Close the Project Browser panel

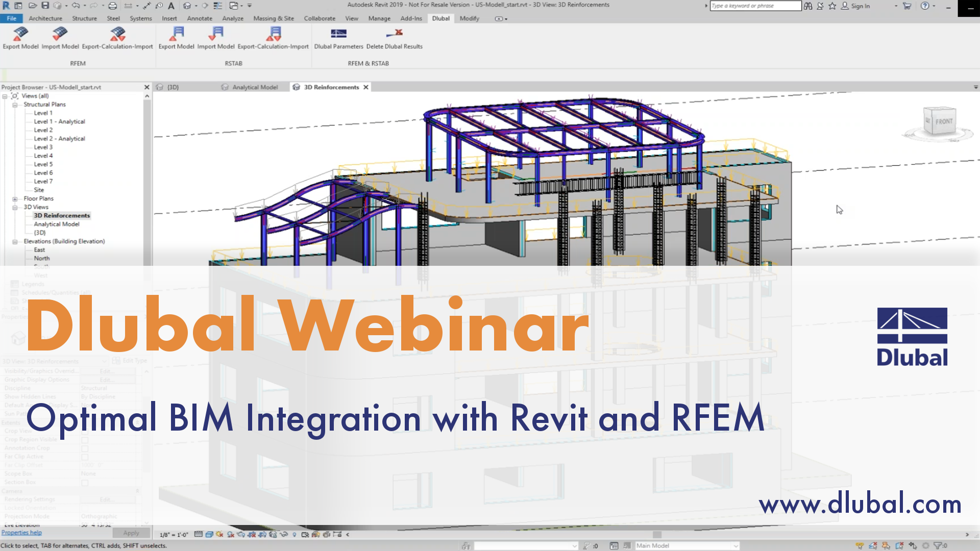tap(147, 87)
